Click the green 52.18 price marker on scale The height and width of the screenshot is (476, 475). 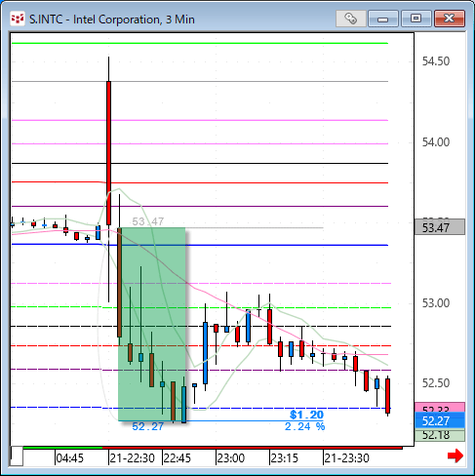[440, 435]
